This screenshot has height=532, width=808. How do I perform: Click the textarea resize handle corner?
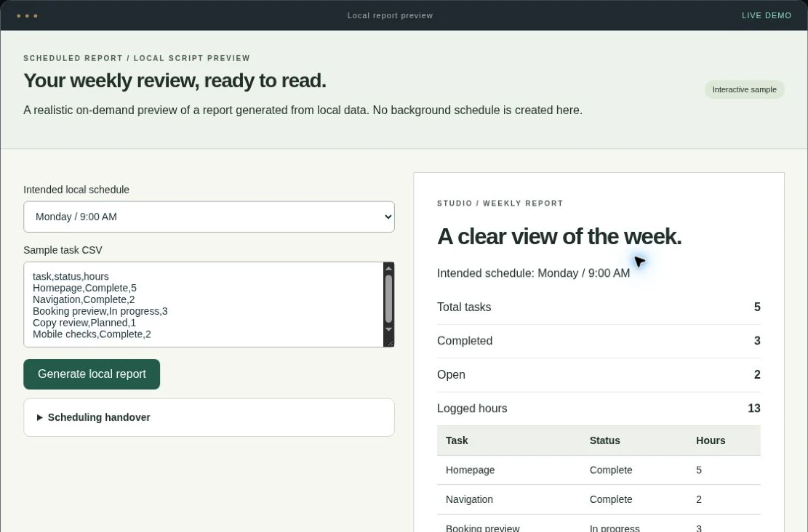point(390,343)
